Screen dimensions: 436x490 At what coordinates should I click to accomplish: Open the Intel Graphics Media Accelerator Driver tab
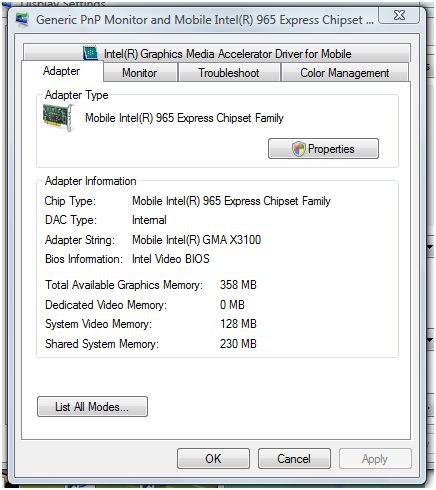click(x=217, y=53)
